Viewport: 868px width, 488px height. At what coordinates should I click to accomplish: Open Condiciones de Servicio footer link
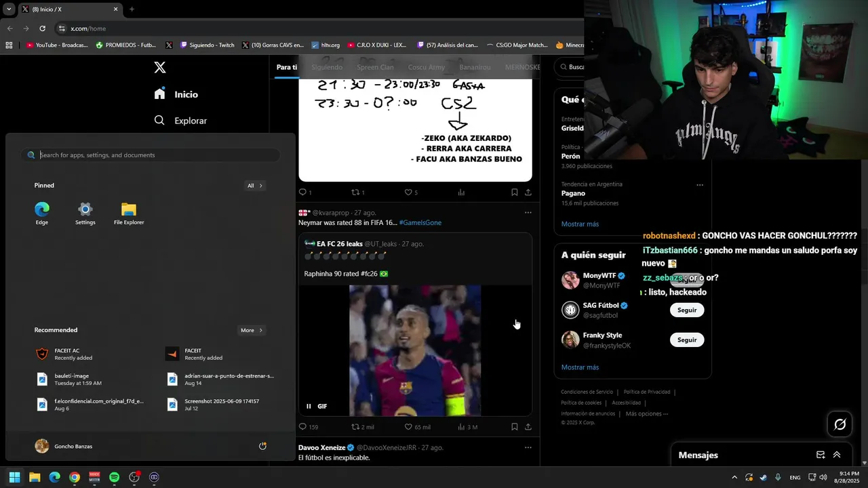[x=587, y=392]
